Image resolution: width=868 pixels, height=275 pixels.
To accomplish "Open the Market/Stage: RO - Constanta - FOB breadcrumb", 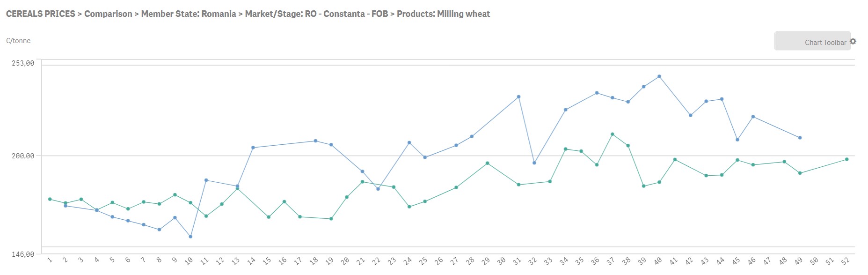I will 316,14.
